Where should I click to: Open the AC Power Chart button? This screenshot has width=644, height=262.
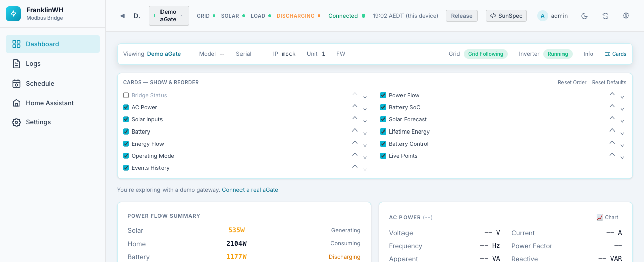pos(607,217)
